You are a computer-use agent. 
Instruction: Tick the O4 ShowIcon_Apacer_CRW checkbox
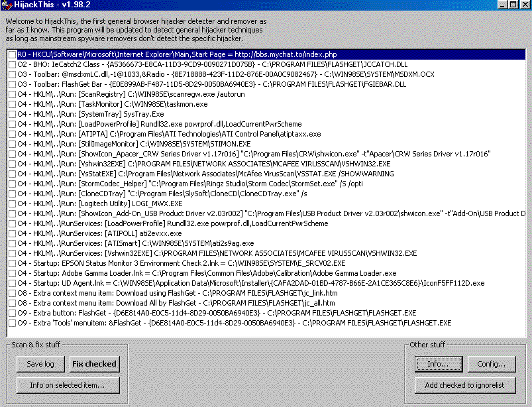[12, 154]
